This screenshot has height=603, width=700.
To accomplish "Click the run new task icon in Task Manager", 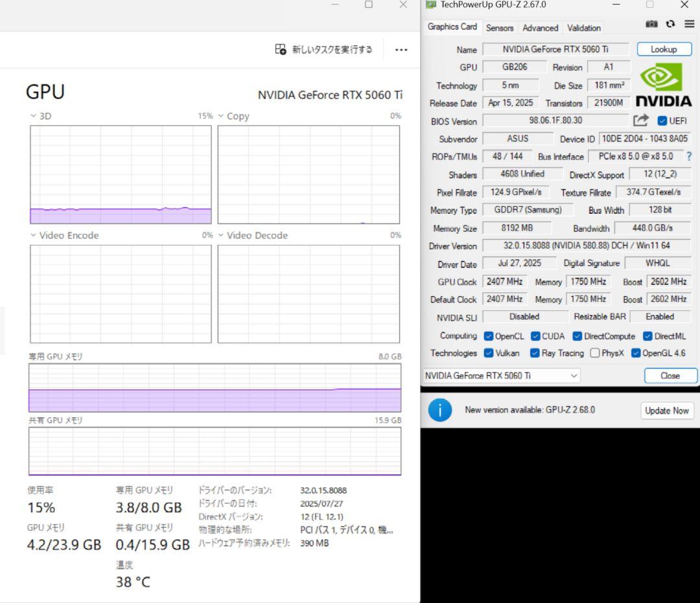I will (x=281, y=49).
